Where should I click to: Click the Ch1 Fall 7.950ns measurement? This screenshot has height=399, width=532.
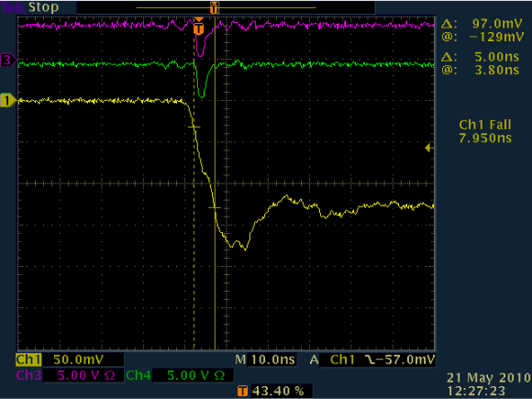[x=485, y=131]
